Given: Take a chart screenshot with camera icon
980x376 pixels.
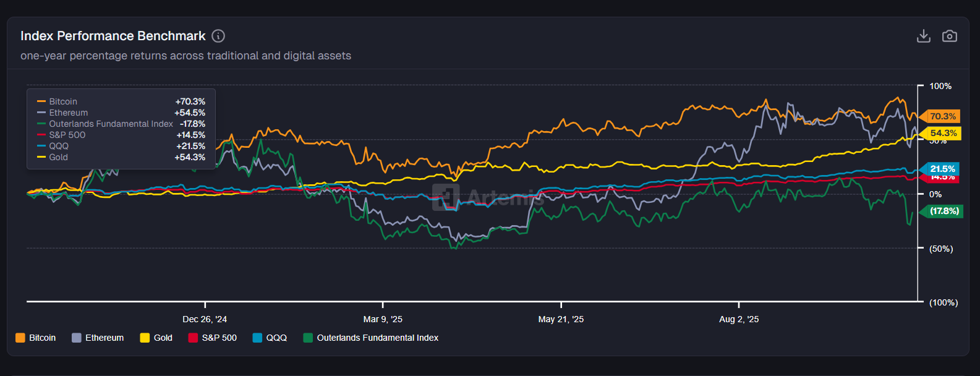Looking at the screenshot, I should point(949,36).
